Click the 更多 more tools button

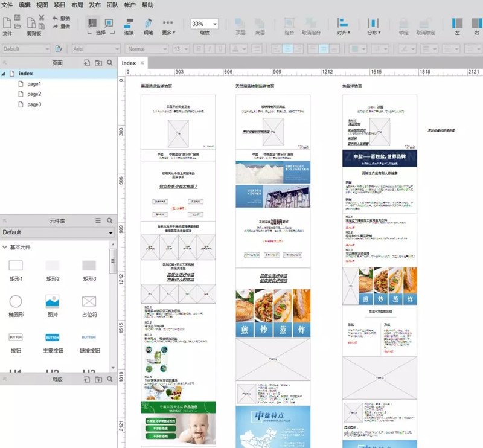point(168,26)
